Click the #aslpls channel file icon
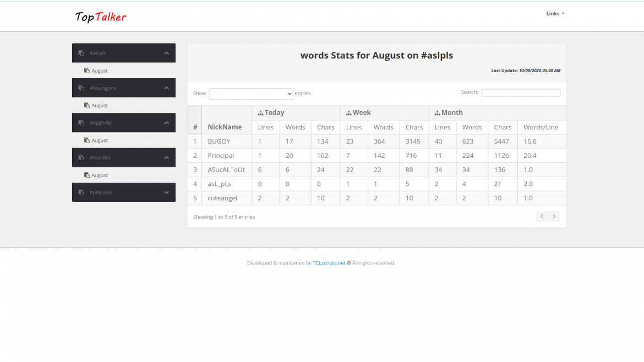 point(81,53)
